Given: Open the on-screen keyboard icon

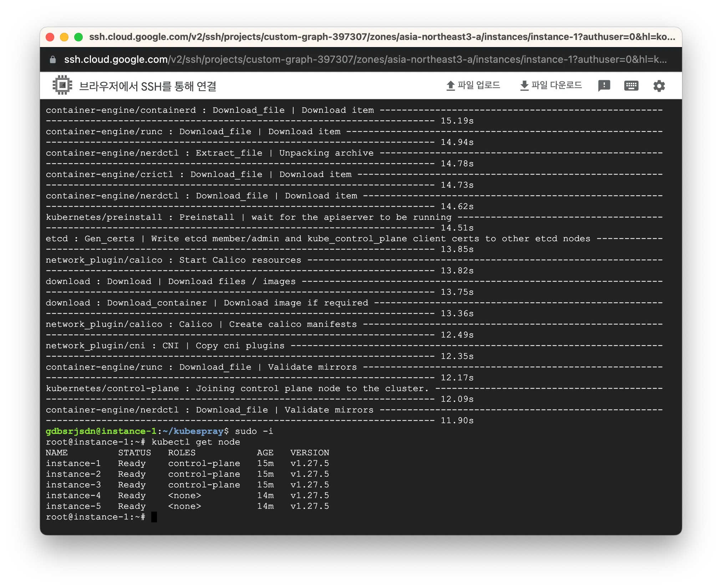Looking at the screenshot, I should click(631, 86).
